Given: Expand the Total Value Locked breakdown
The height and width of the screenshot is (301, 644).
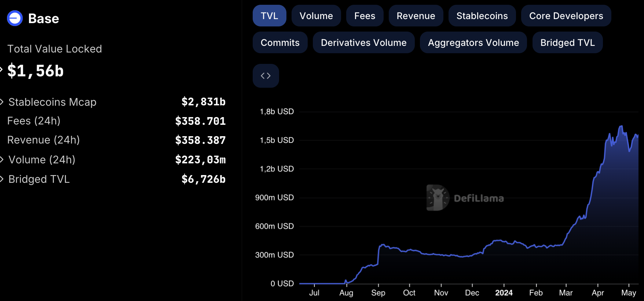Looking at the screenshot, I should pos(1,69).
